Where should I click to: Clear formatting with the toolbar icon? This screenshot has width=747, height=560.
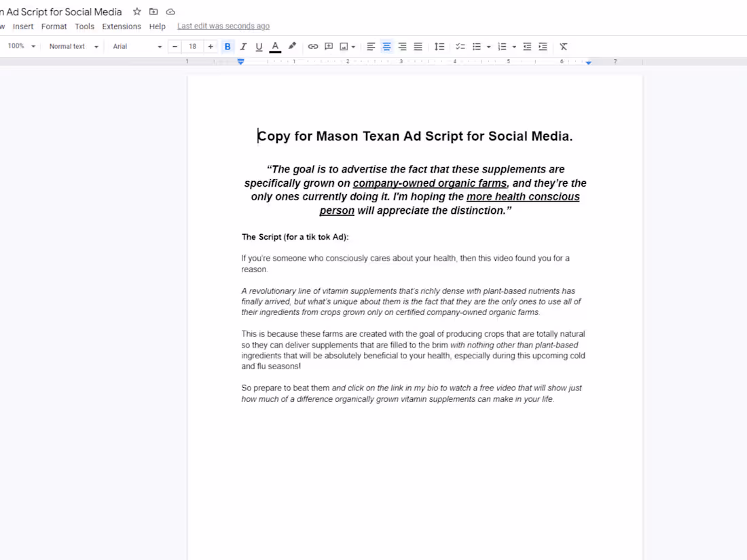563,46
